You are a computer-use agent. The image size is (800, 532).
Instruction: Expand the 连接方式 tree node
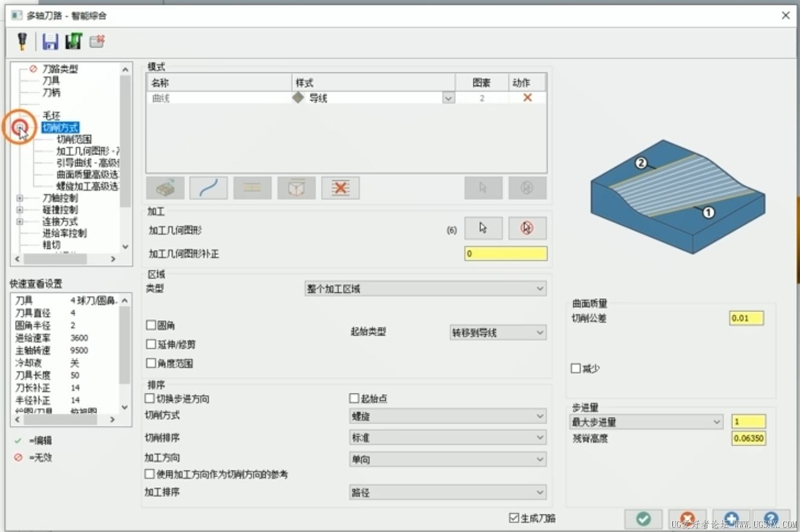point(20,222)
